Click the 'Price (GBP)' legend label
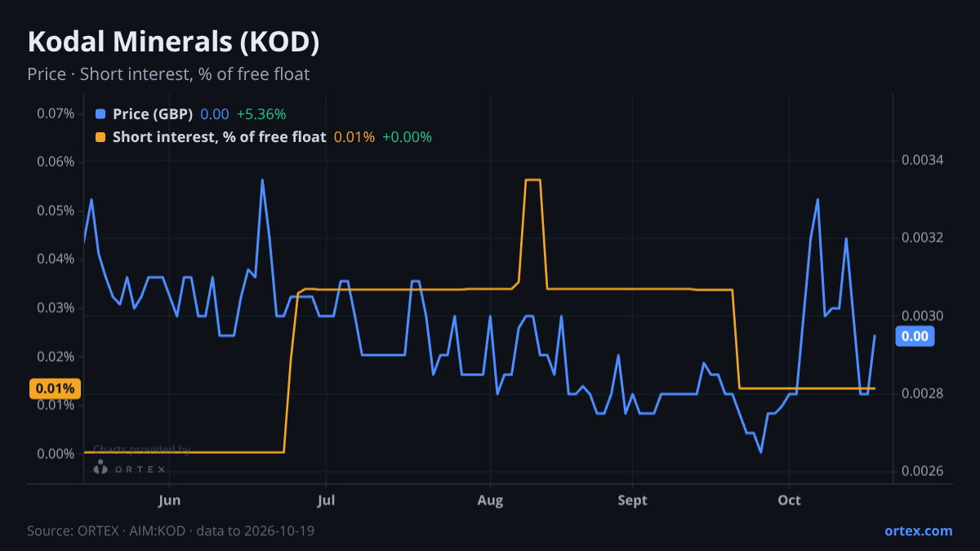 153,114
